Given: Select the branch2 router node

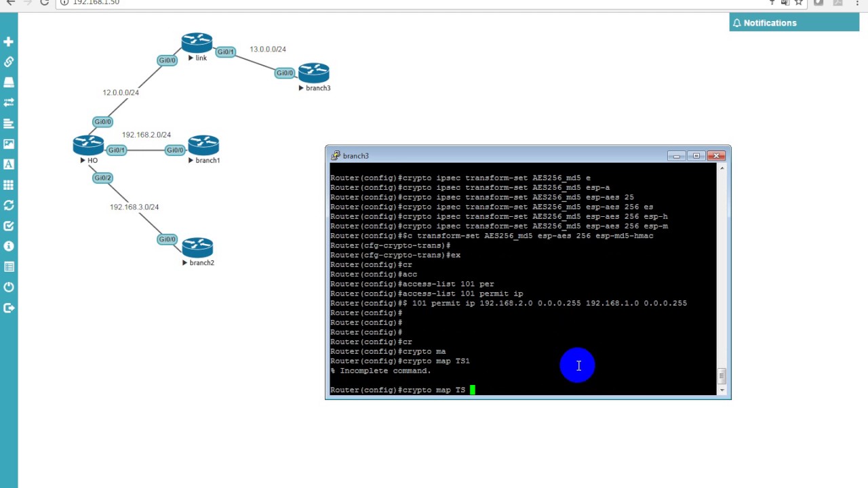Looking at the screenshot, I should tap(197, 247).
